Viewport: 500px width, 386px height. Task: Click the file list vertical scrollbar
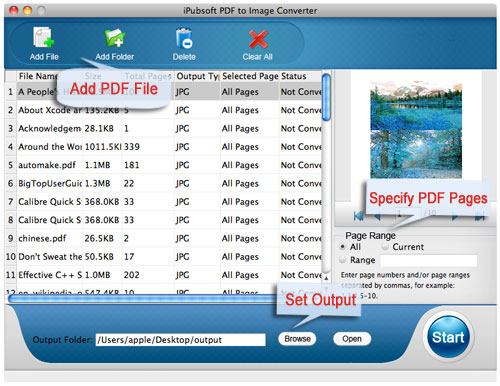tap(327, 97)
